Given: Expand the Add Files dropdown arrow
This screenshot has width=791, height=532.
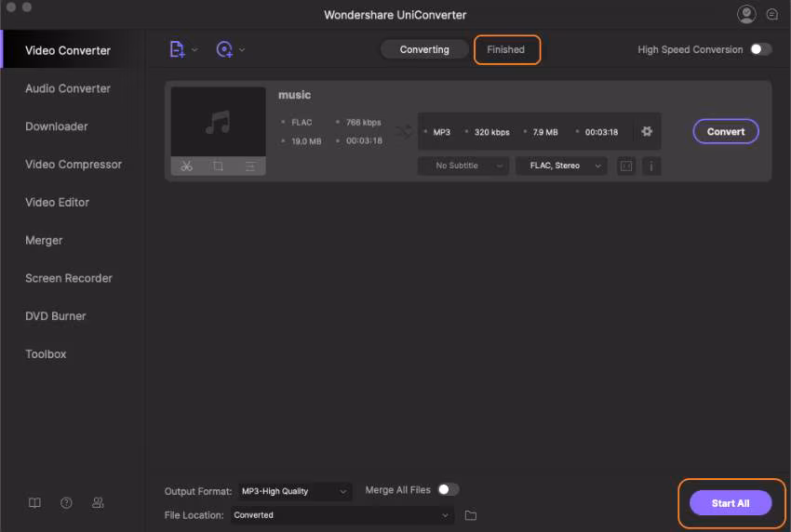Looking at the screenshot, I should tap(194, 50).
